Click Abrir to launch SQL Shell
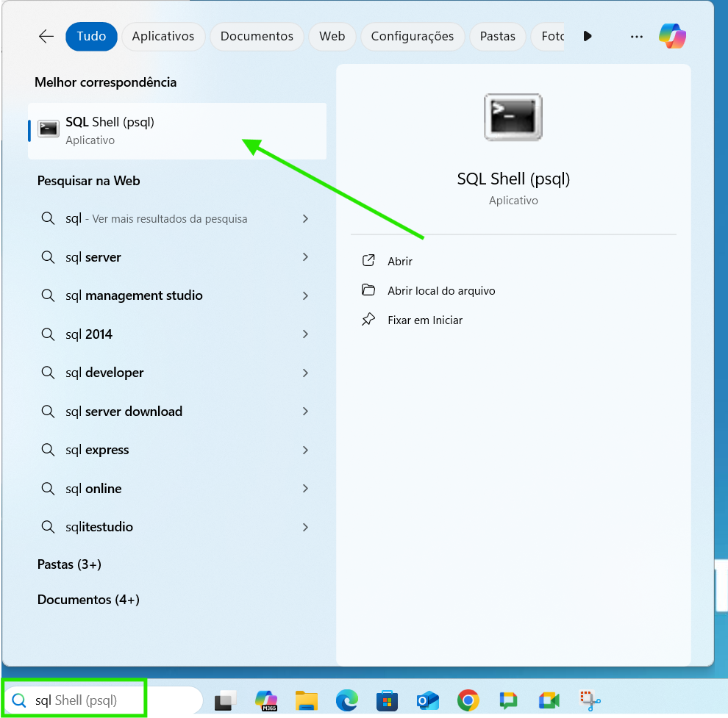The height and width of the screenshot is (718, 728). click(x=400, y=262)
